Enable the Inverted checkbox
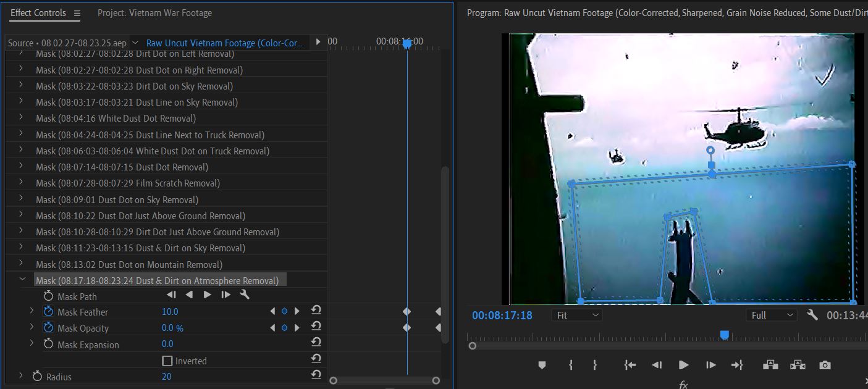Image resolution: width=868 pixels, height=389 pixels. (x=167, y=361)
